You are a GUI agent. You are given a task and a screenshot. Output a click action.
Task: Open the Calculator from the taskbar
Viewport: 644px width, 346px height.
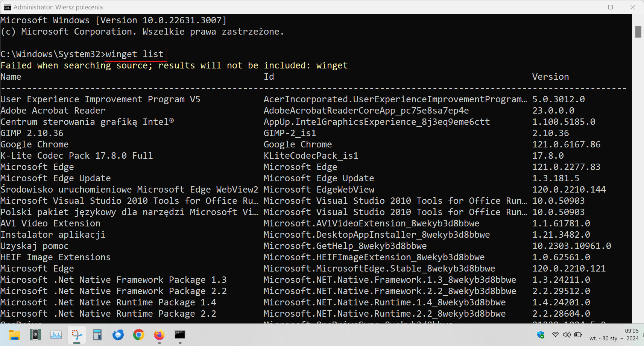(x=97, y=335)
